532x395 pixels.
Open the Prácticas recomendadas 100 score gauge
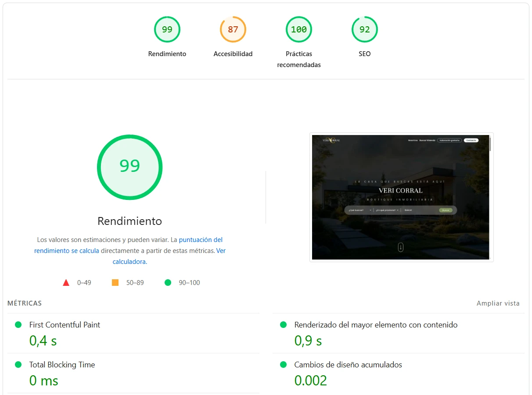click(298, 30)
